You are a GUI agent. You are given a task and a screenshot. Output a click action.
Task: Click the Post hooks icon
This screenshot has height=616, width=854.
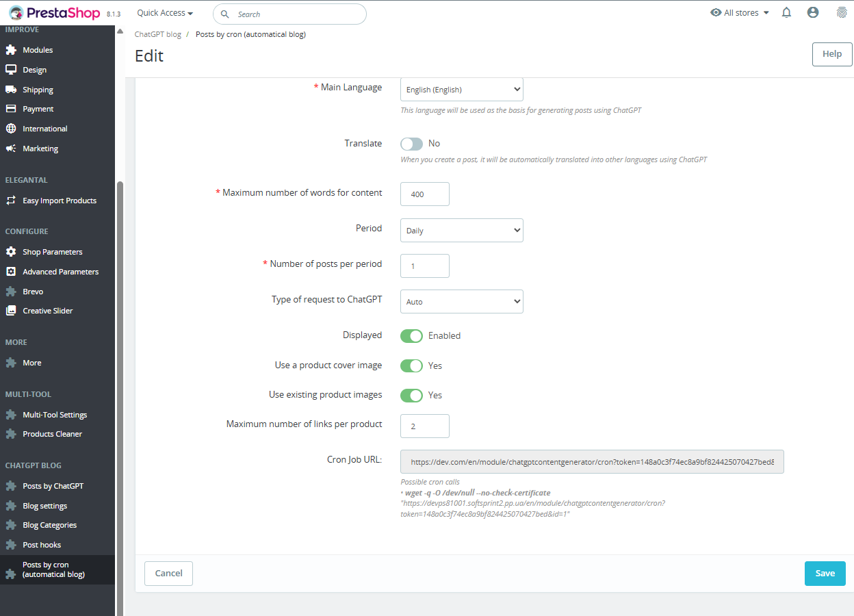11,545
